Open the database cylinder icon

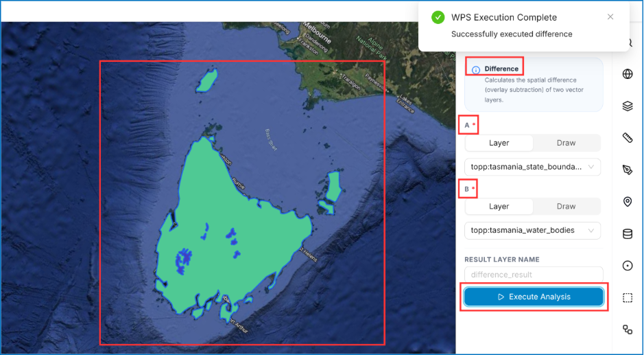(x=627, y=233)
